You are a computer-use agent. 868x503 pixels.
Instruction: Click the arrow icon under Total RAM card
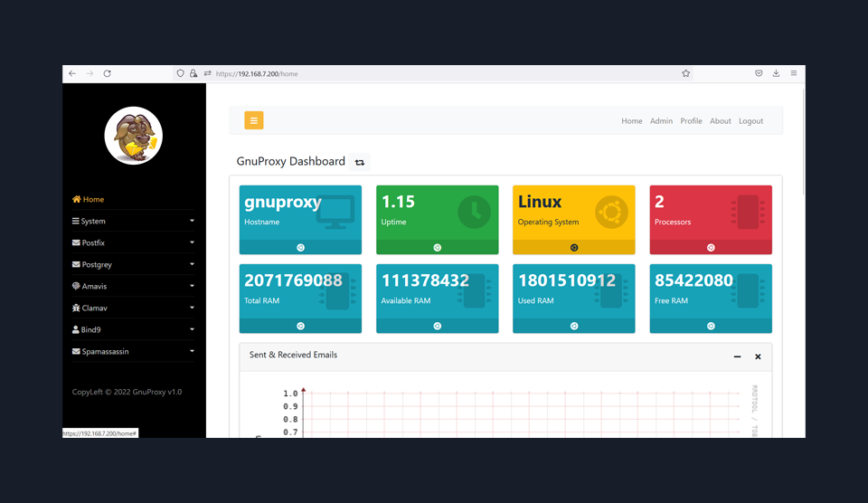pyautogui.click(x=300, y=326)
